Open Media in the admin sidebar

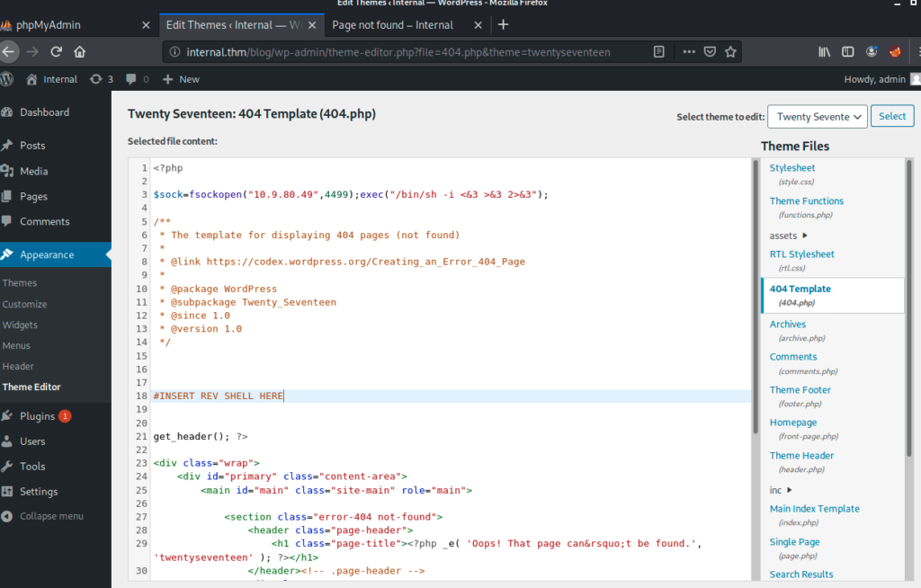[x=33, y=171]
